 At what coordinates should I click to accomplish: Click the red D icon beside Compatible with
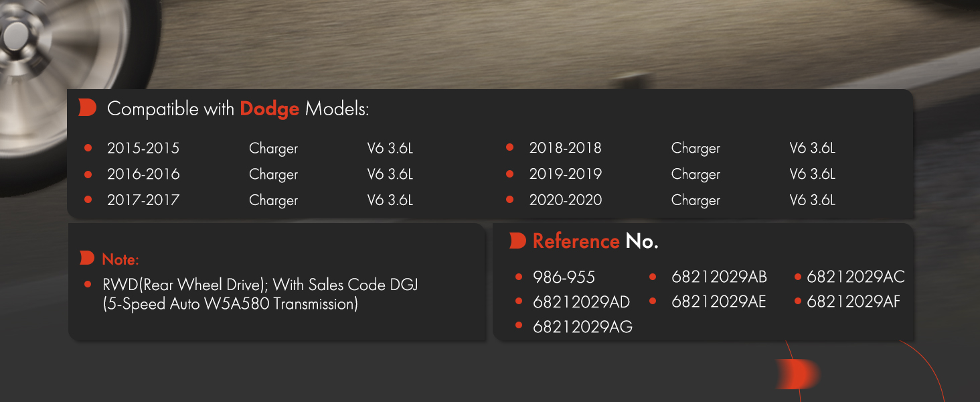tap(88, 108)
